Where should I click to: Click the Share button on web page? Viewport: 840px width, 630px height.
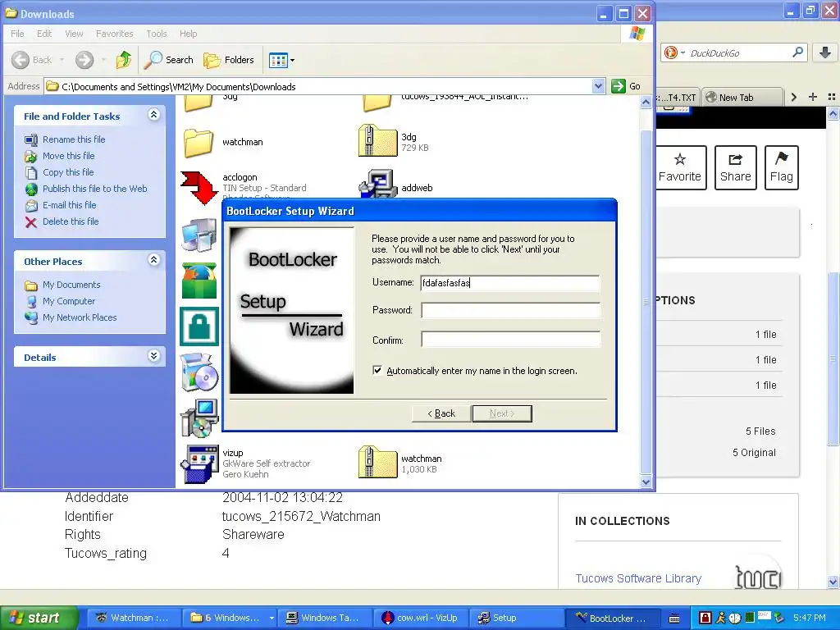point(736,167)
